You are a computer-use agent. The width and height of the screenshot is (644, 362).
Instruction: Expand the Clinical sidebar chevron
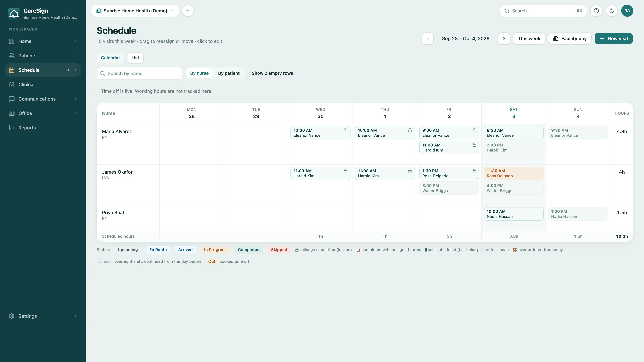[x=75, y=84]
